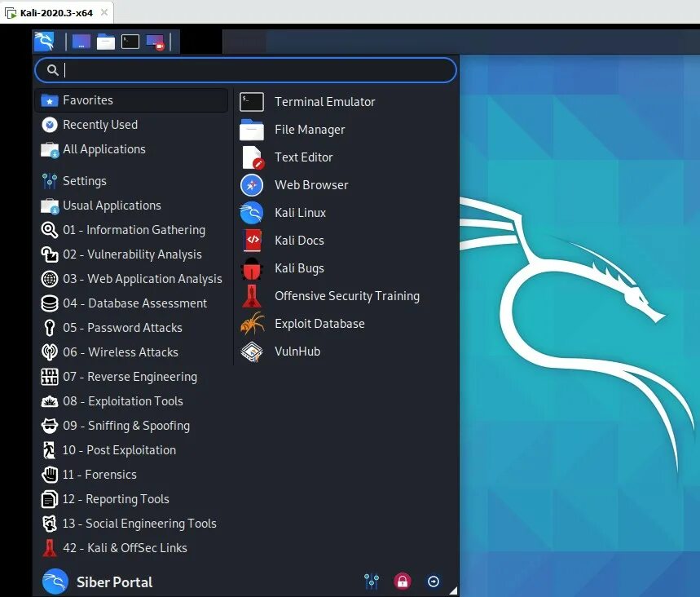The image size is (700, 597).
Task: Open 07 - Reverse Engineering category
Action: [132, 377]
